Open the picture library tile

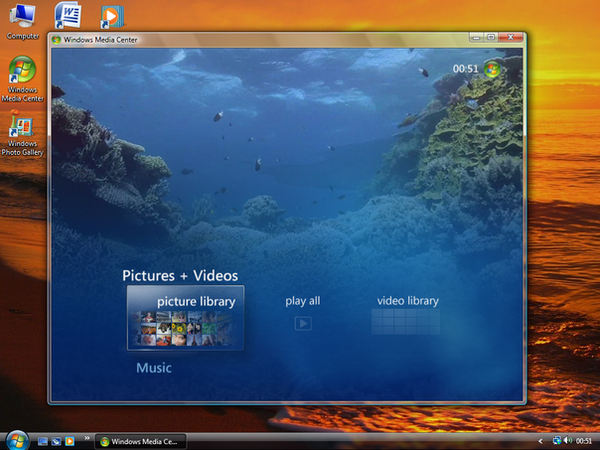186,318
